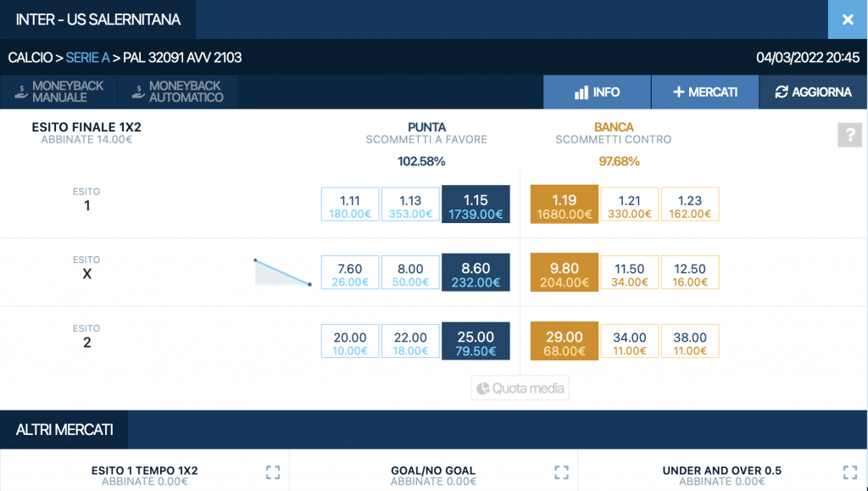The height and width of the screenshot is (491, 868).
Task: Add more markets with + MERCATI
Action: click(x=704, y=92)
